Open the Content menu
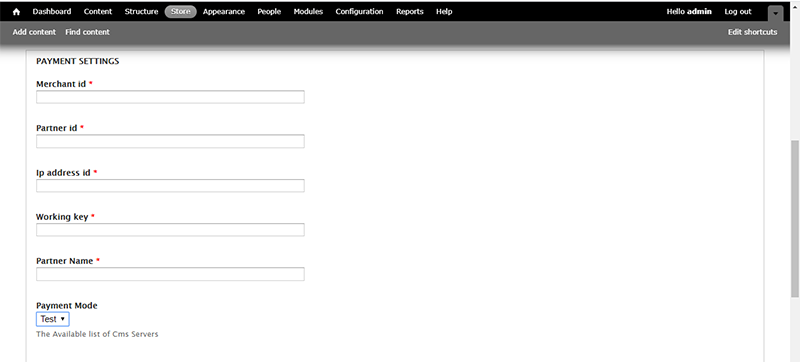Screen dimensions: 800x362 tap(98, 11)
